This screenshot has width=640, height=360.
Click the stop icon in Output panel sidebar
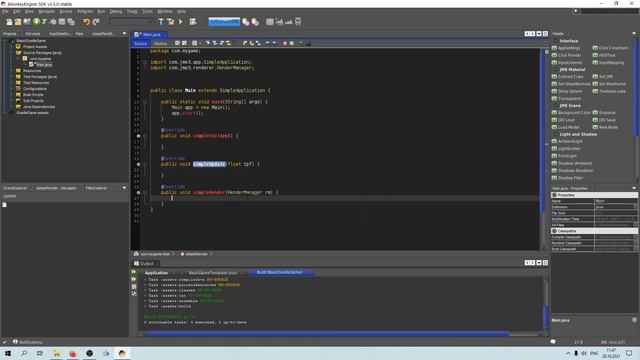tap(134, 287)
